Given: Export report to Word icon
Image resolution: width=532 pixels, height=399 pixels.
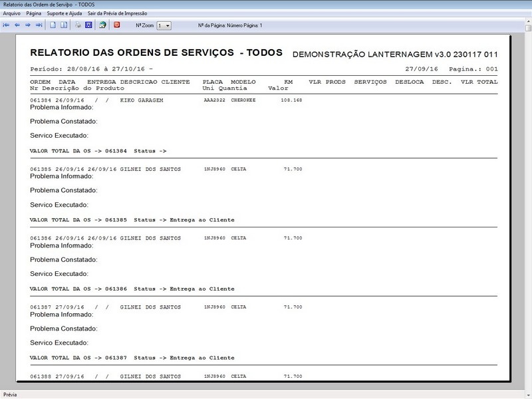Looking at the screenshot, I should click(x=88, y=25).
